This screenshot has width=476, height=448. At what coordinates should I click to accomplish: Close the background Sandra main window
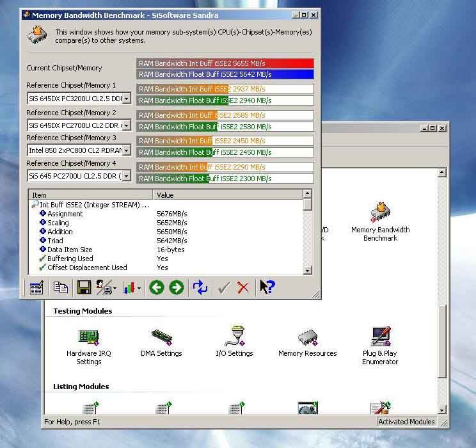pos(442,128)
